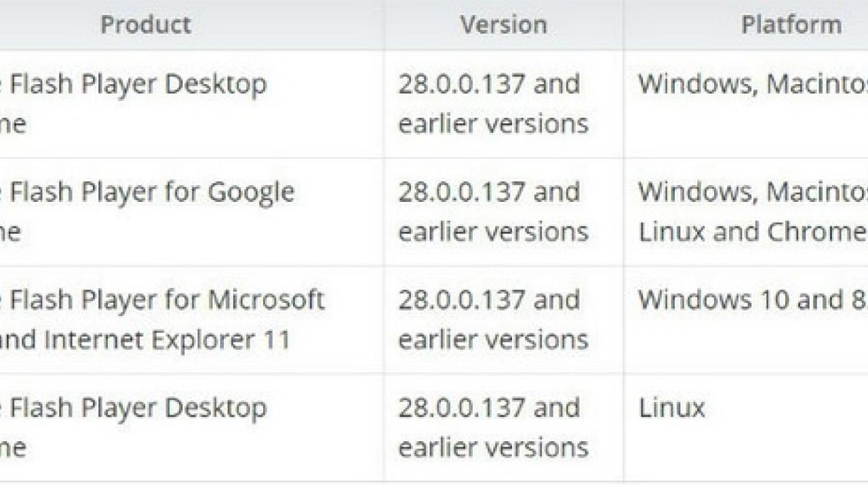Click 'earlier versions' text in Microsoft row

tap(493, 340)
